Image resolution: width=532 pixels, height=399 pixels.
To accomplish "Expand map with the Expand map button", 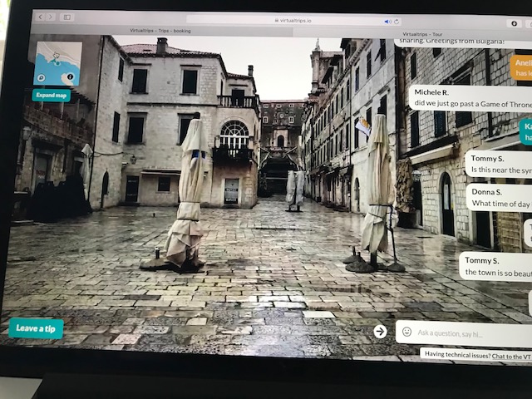I will [52, 96].
